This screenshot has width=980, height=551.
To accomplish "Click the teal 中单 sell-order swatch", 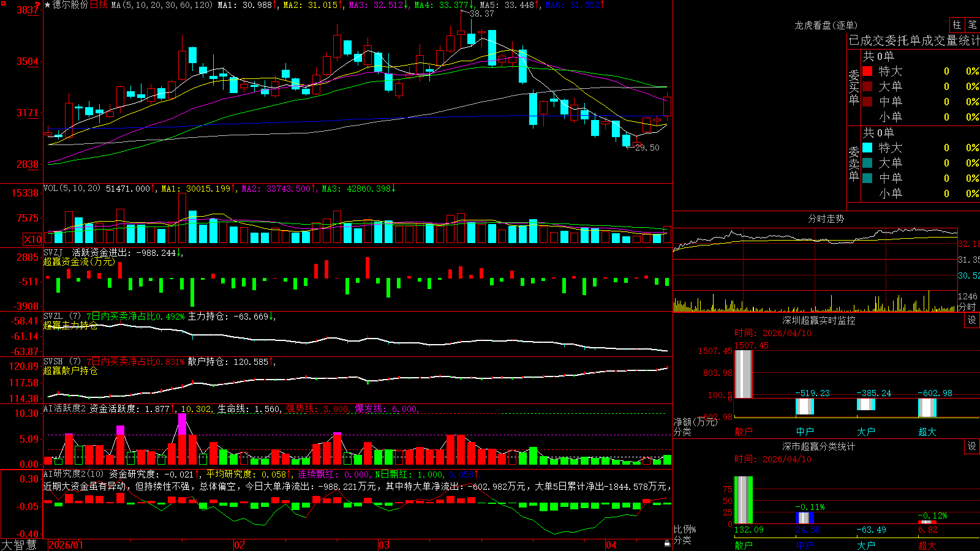I will pos(867,178).
